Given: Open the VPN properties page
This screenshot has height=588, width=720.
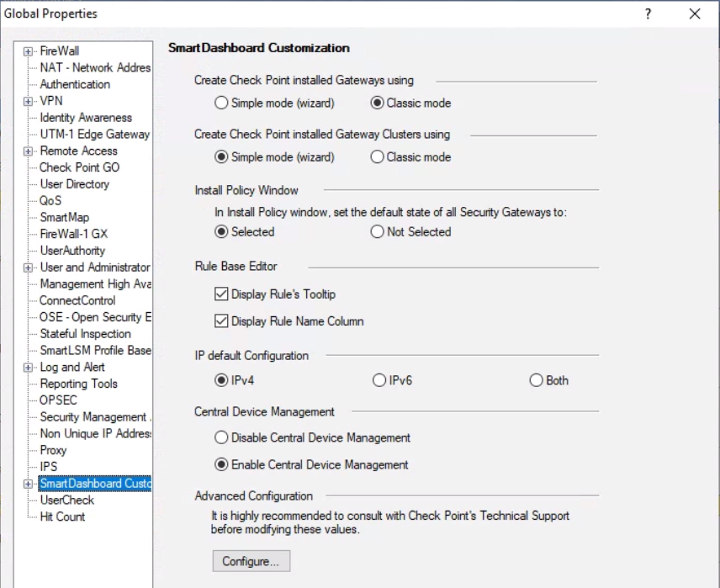Looking at the screenshot, I should pyautogui.click(x=51, y=101).
